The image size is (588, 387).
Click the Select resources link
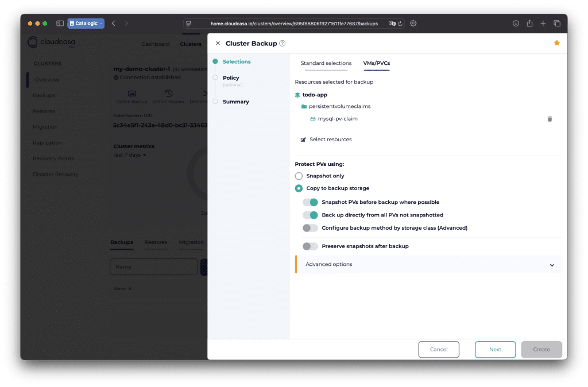tap(330, 140)
